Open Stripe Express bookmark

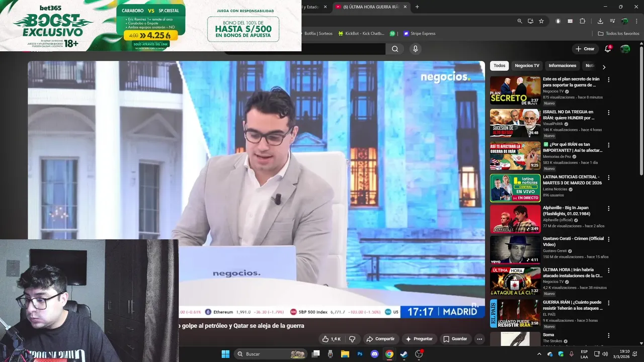(x=419, y=34)
